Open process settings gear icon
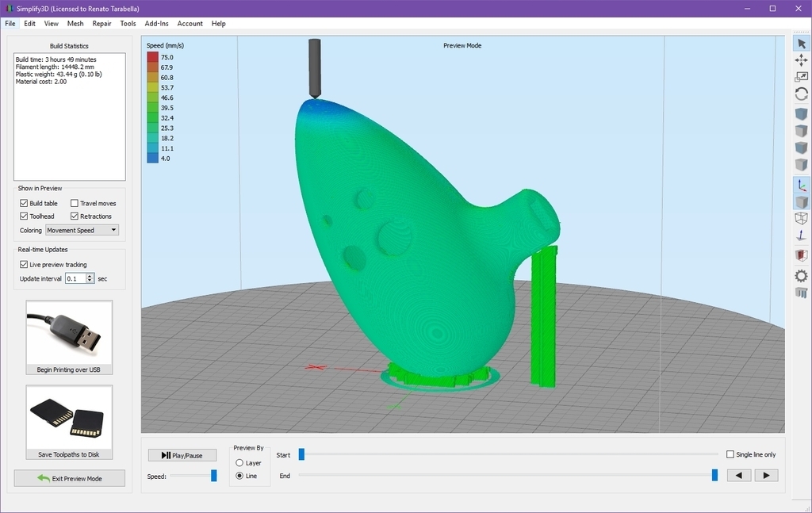Image resolution: width=812 pixels, height=513 pixels. (801, 276)
